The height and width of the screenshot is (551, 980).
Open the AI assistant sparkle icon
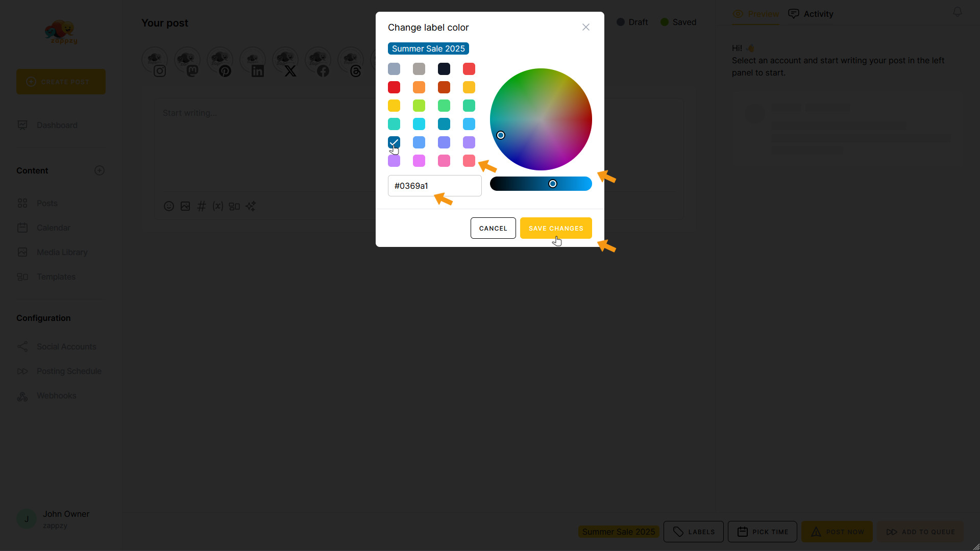click(251, 206)
